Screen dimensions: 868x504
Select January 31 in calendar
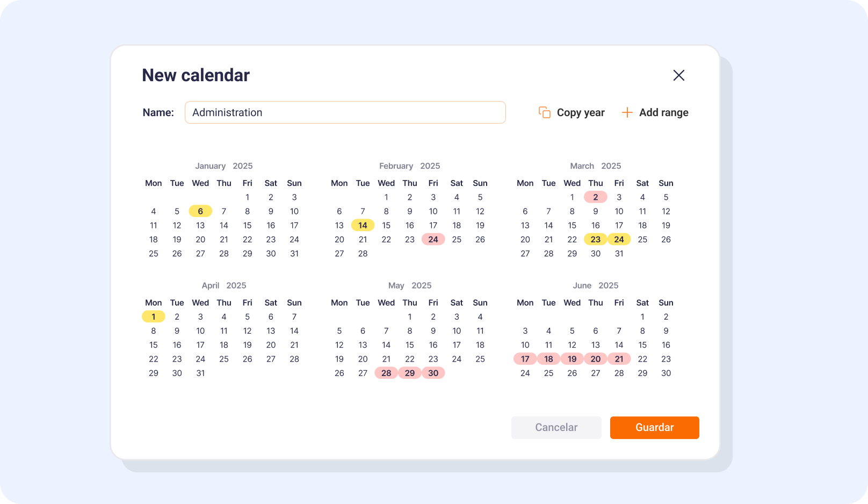click(294, 254)
